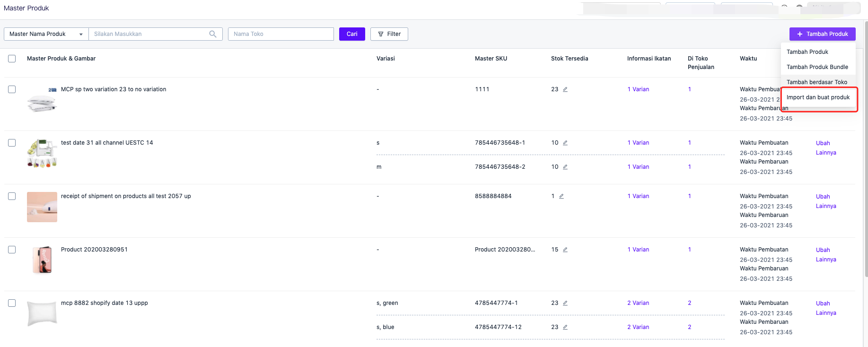The width and height of the screenshot is (868, 347).
Task: Open 2 Varian link for SKU 4785447774-1
Action: tap(638, 303)
